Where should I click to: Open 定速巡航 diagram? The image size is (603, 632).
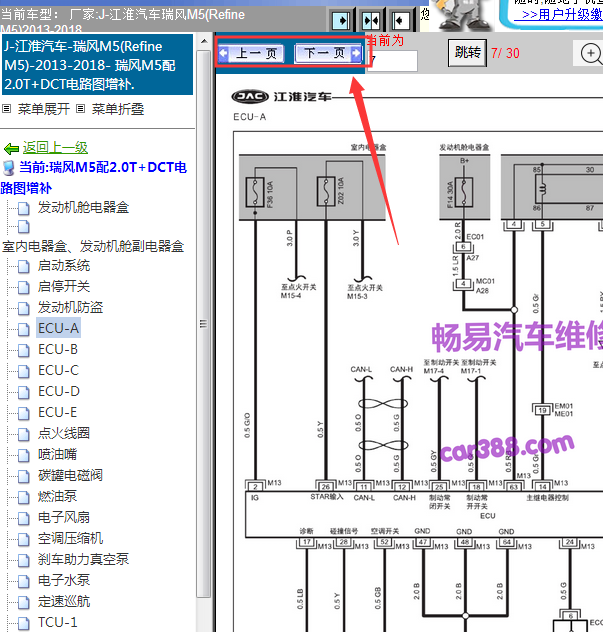(64, 601)
